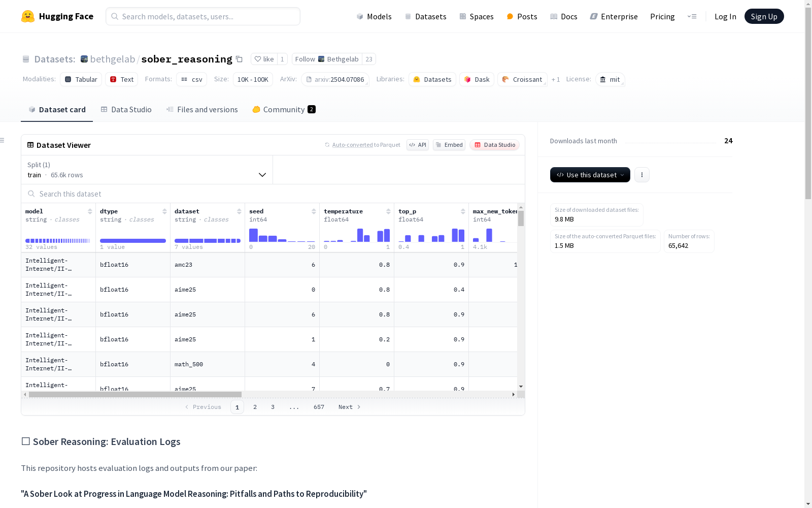
Task: Click the left sidebar table-of-contents icon
Action: coord(3,140)
